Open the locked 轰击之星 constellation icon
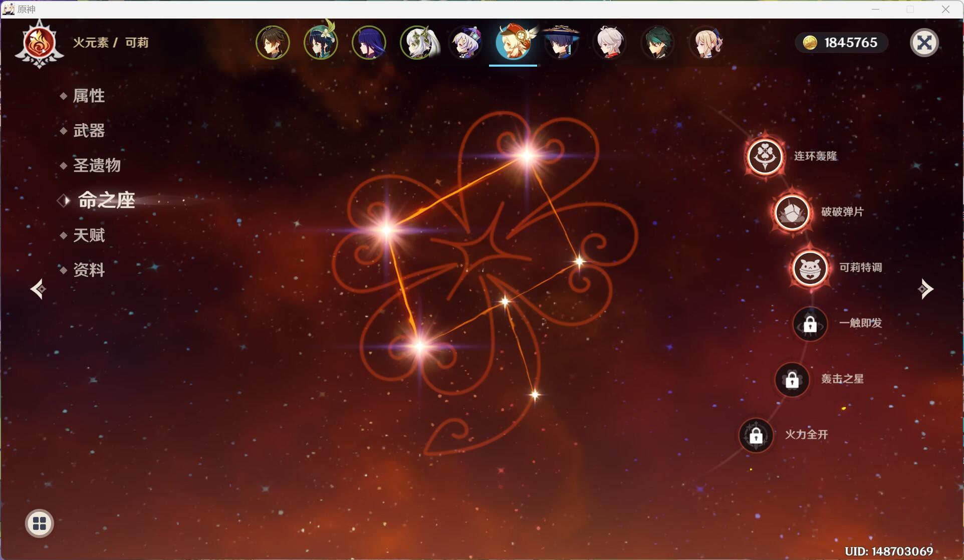Screen dimensions: 964x560 pyautogui.click(x=792, y=380)
